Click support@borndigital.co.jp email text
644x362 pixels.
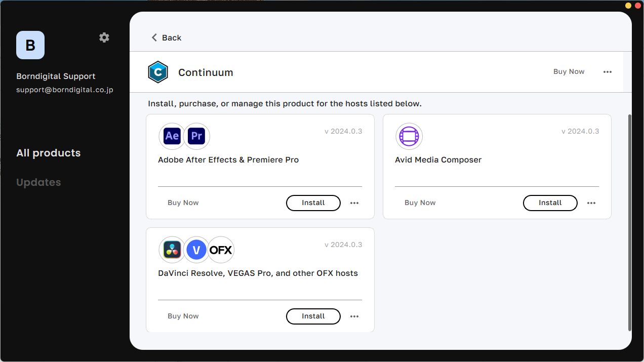tap(65, 90)
